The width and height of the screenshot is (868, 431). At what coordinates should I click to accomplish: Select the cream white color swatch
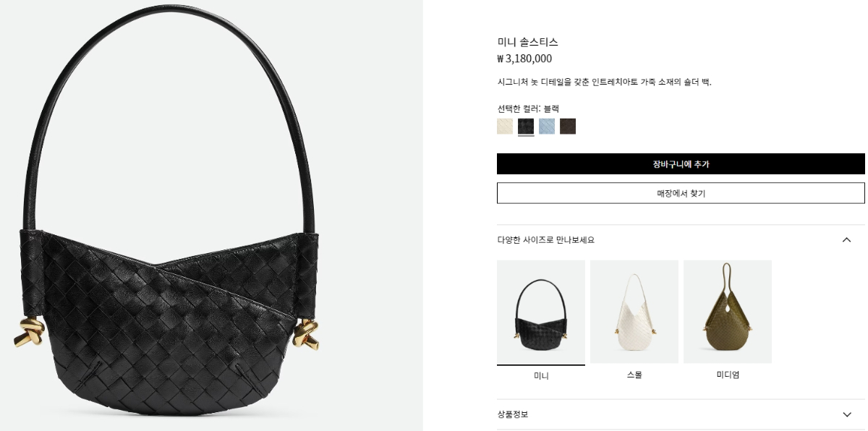(505, 127)
